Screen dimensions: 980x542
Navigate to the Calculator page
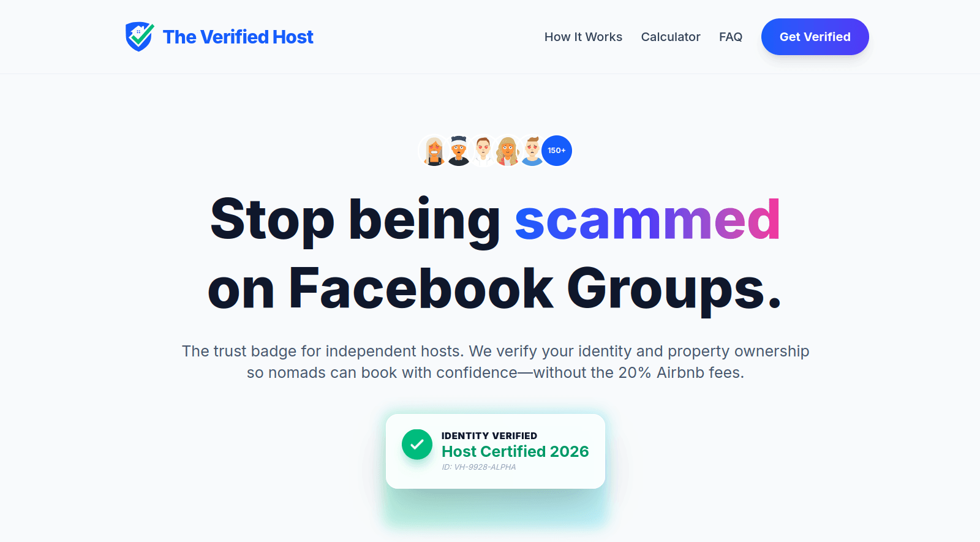(x=671, y=37)
